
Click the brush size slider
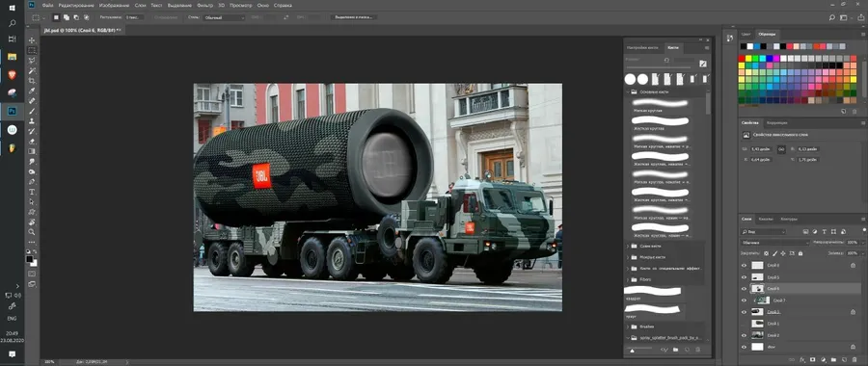[x=659, y=67]
